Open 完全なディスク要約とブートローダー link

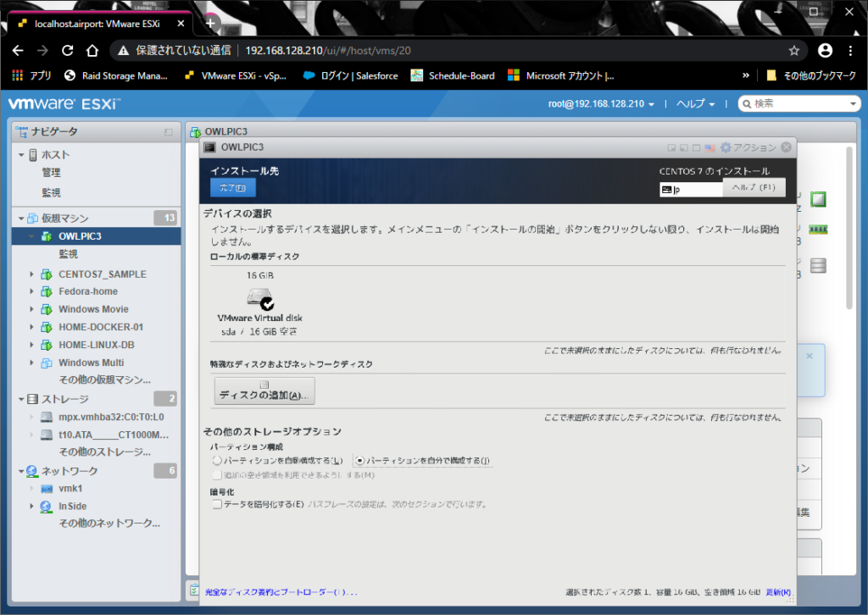point(281,592)
